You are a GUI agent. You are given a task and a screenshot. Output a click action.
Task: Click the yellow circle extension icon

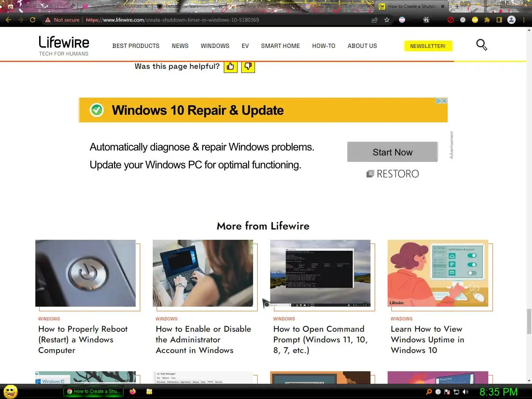tap(475, 20)
